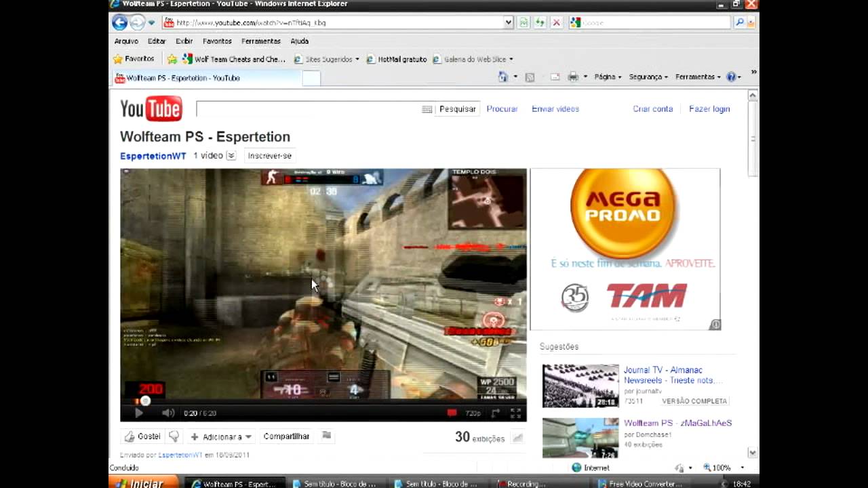This screenshot has width=868, height=488.
Task: Open Wolfteam PS - zMaGaLhAeS suggestion link
Action: (x=677, y=423)
